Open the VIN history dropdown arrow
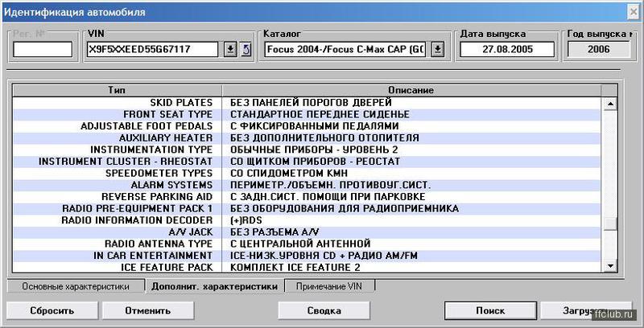644x328 pixels. pyautogui.click(x=230, y=50)
